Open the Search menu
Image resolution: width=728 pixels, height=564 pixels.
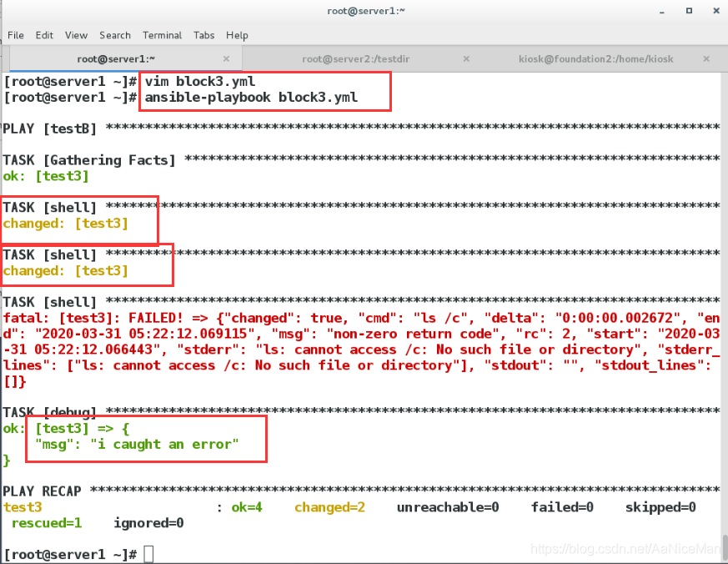tap(115, 35)
